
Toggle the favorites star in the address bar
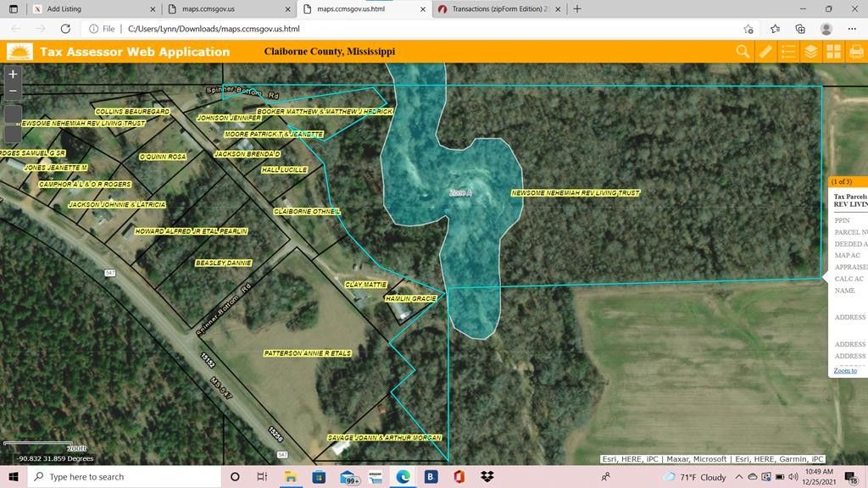[747, 28]
